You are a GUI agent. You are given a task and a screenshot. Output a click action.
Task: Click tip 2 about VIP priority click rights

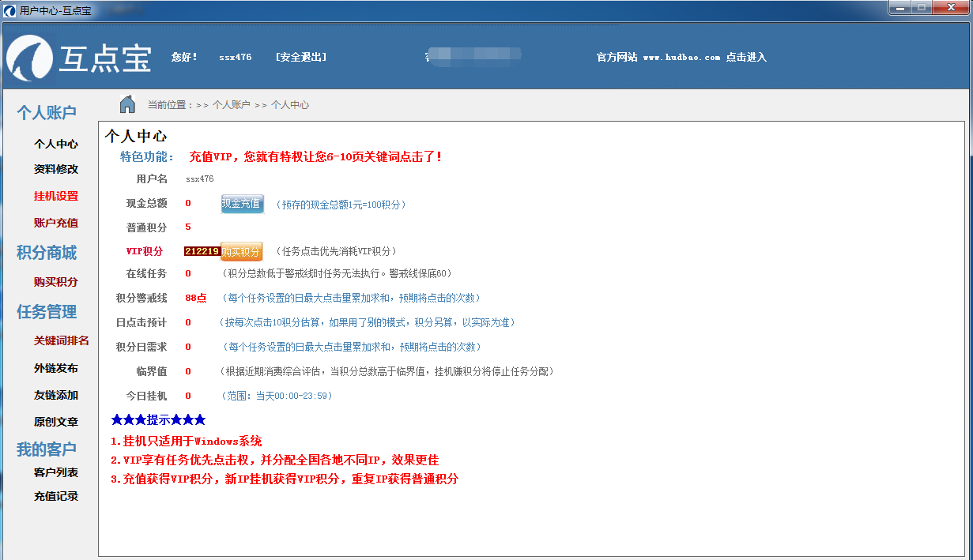coord(275,460)
